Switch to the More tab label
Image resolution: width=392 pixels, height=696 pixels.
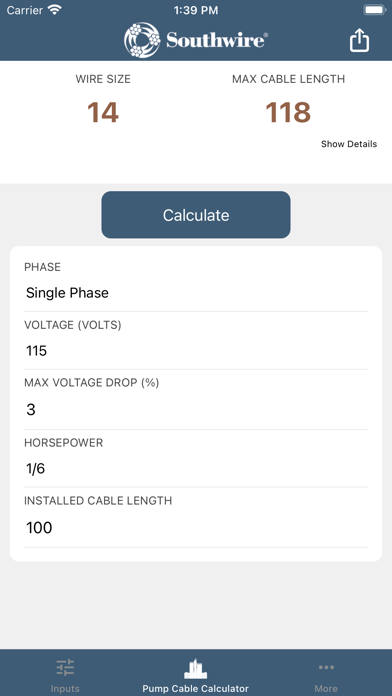(326, 688)
